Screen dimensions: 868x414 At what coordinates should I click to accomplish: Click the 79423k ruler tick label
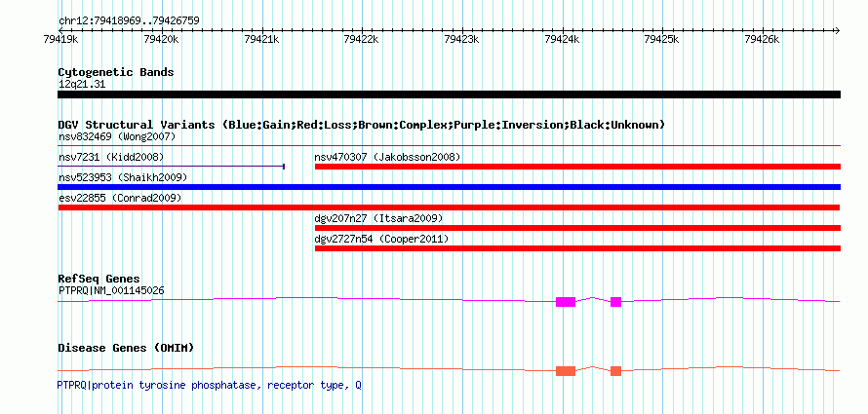click(x=462, y=39)
